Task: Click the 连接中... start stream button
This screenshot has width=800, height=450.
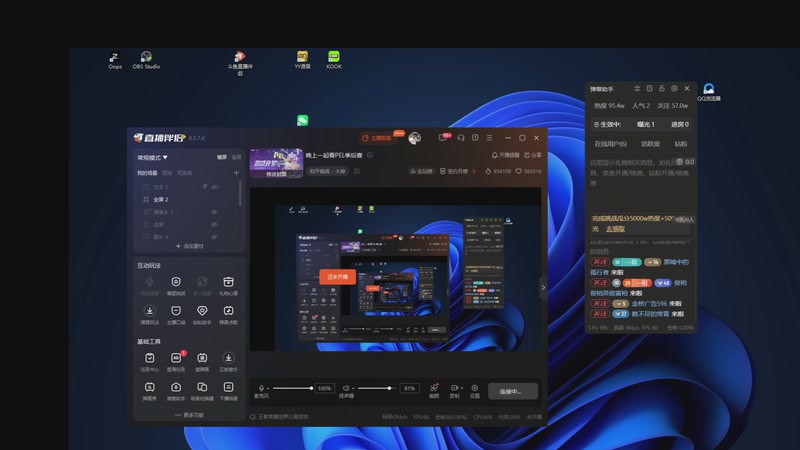Action: (513, 391)
